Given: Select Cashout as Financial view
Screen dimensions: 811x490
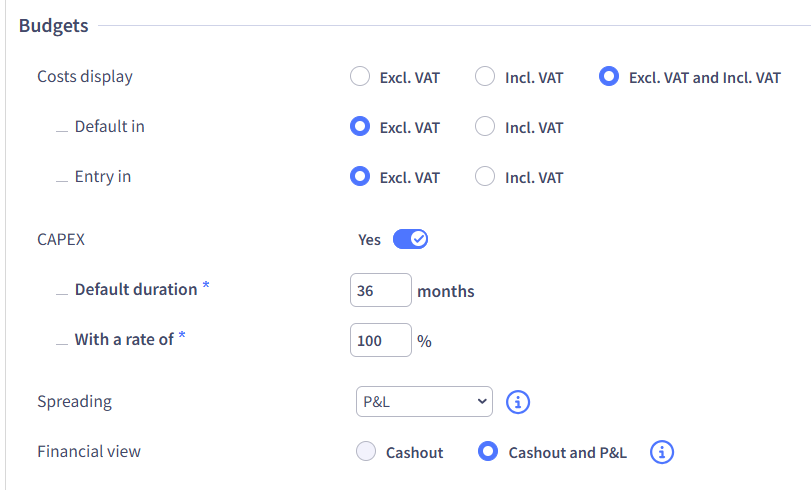Looking at the screenshot, I should tap(366, 452).
